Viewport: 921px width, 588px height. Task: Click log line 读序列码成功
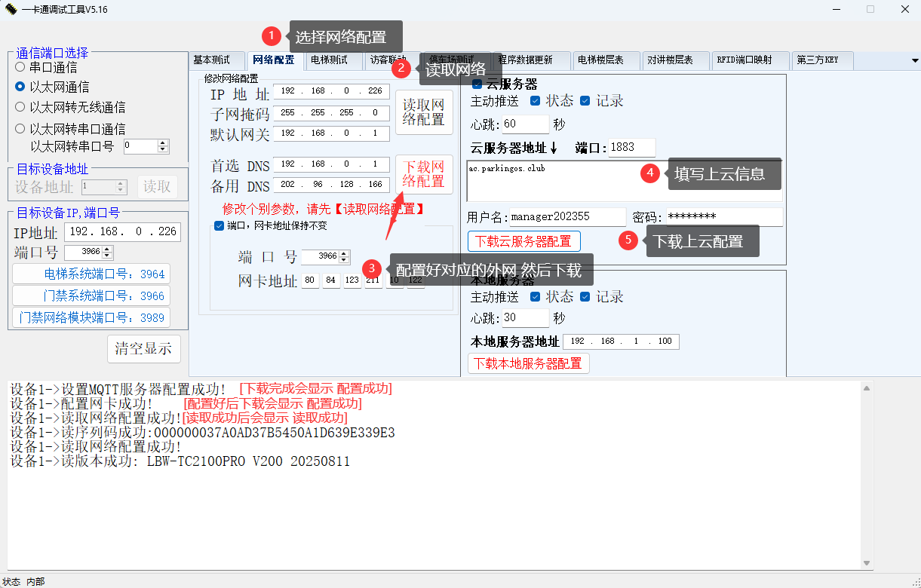pos(202,433)
